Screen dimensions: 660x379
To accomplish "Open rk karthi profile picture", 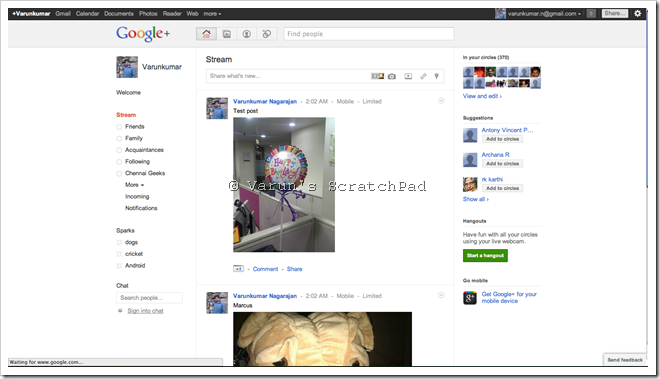I will (470, 184).
